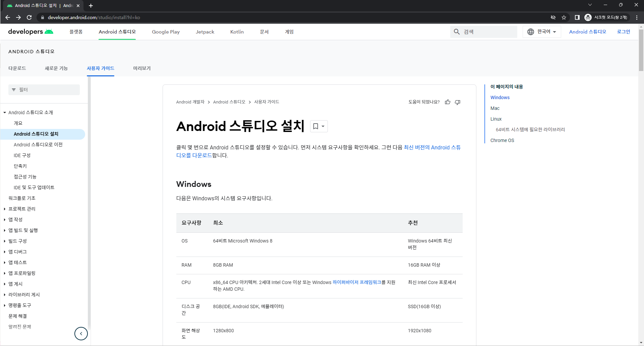Click the developers Android logo
This screenshot has width=644, height=346.
pyautogui.click(x=31, y=31)
